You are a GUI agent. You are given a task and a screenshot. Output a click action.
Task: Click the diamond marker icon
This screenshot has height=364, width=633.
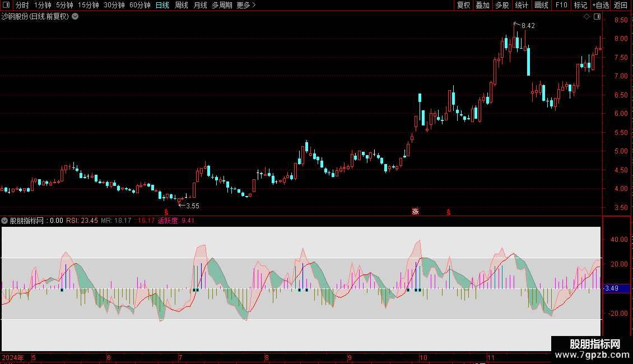coord(587,17)
